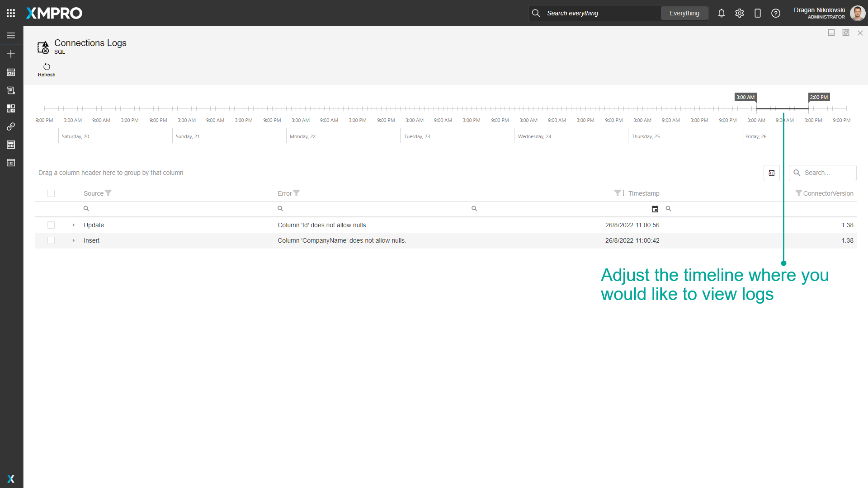Image resolution: width=868 pixels, height=488 pixels.
Task: Click the mobile device icon in top bar
Action: coord(758,13)
